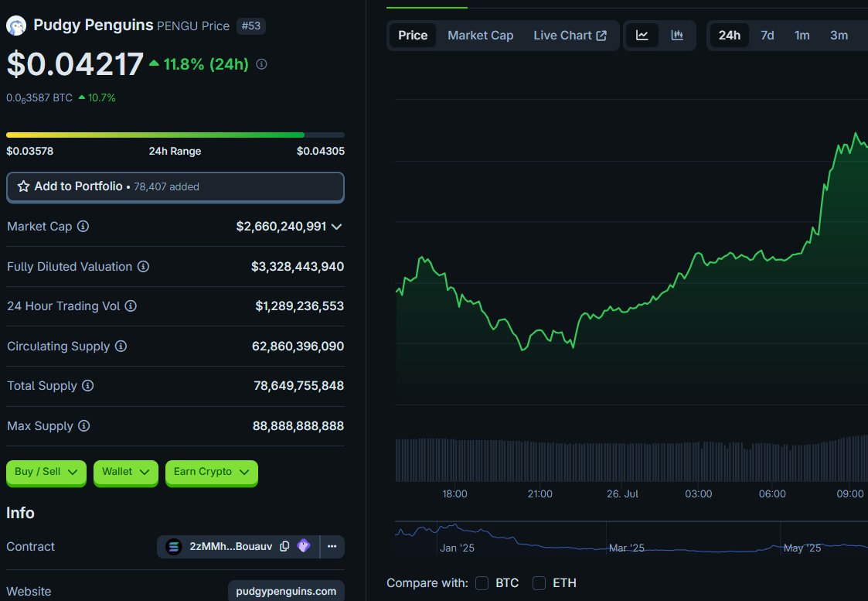
Task: Click contract address 2zMMh...Bouauv
Action: (x=231, y=546)
